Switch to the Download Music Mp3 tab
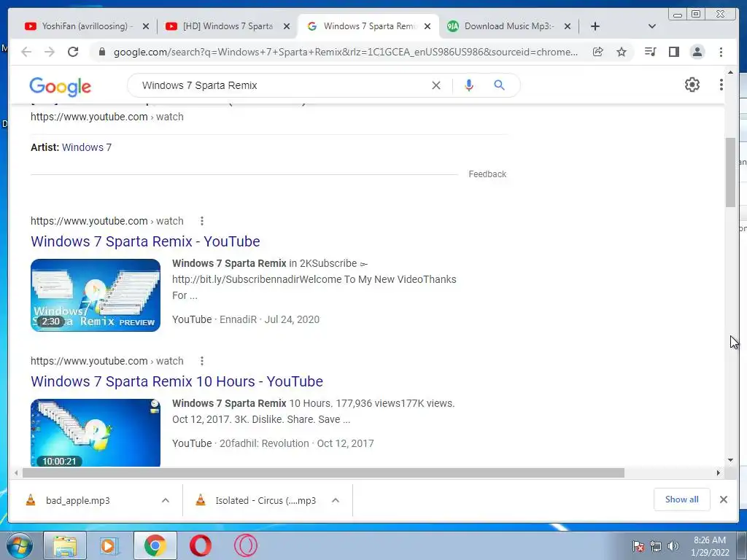The image size is (747, 560). click(x=508, y=26)
